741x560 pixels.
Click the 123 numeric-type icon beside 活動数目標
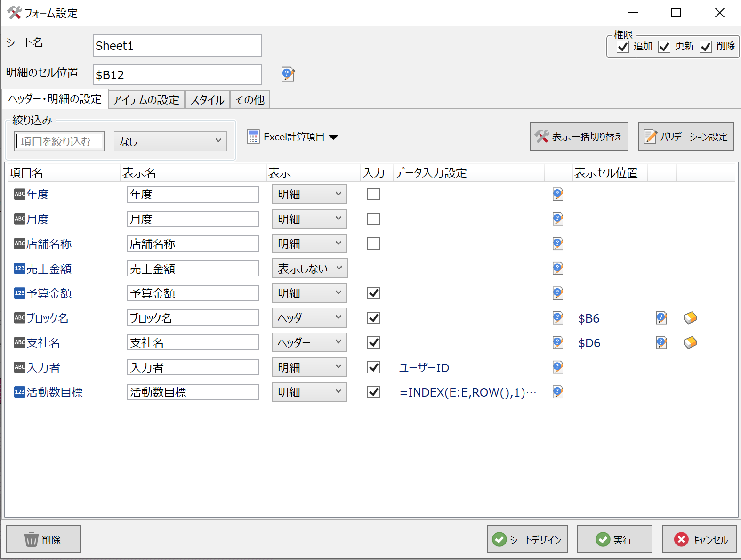(19, 392)
